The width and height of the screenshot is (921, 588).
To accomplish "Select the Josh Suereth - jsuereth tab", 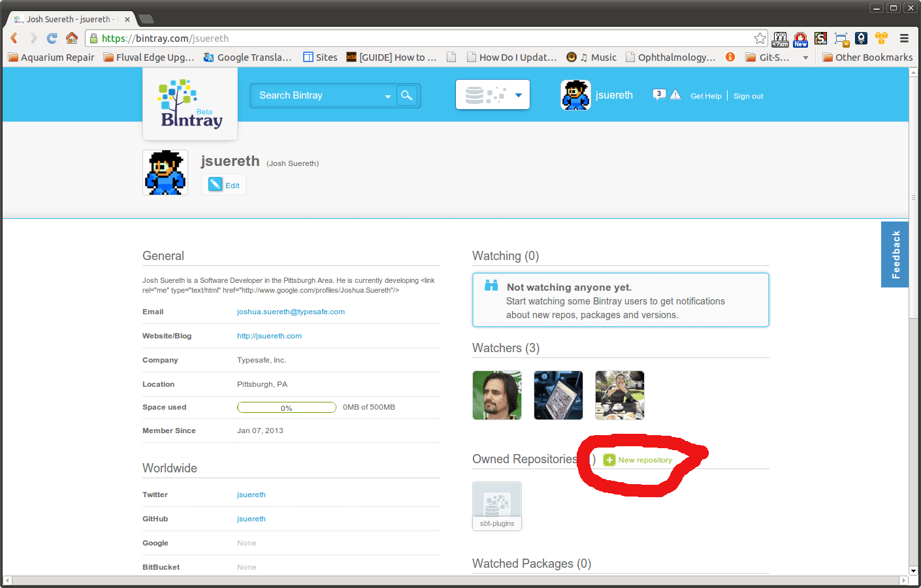I will pyautogui.click(x=71, y=20).
